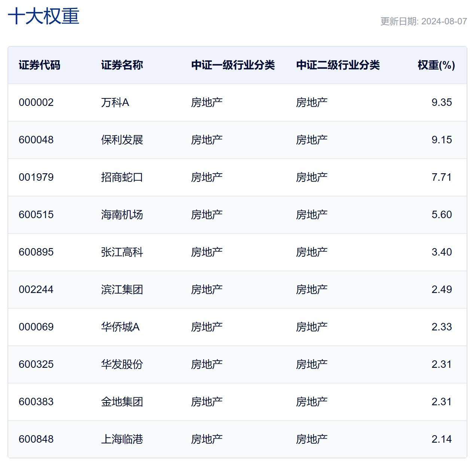Screen dimensions: 476x461
Task: Click 招商蛇口 row first-level industry 房地产
Action: (x=207, y=177)
